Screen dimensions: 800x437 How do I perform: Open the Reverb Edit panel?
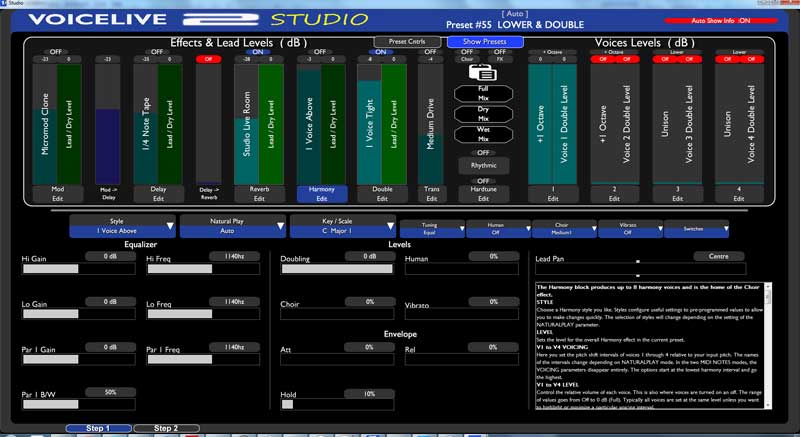tap(259, 194)
